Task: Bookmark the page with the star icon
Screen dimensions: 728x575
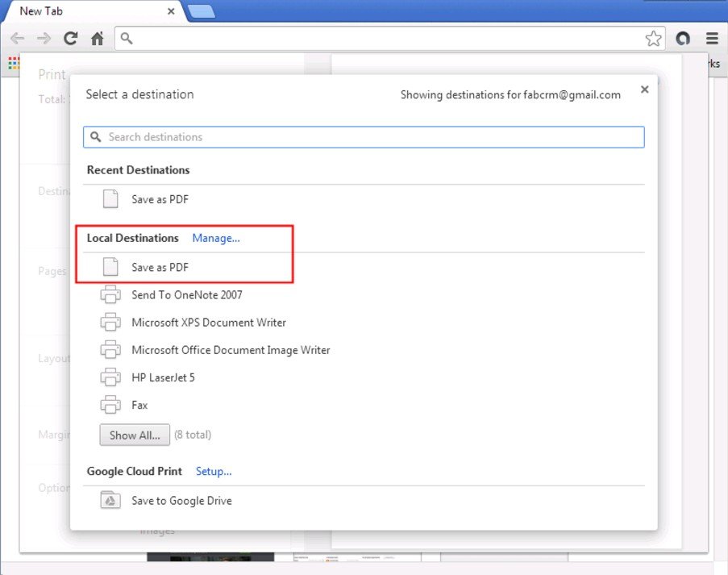Action: (653, 38)
